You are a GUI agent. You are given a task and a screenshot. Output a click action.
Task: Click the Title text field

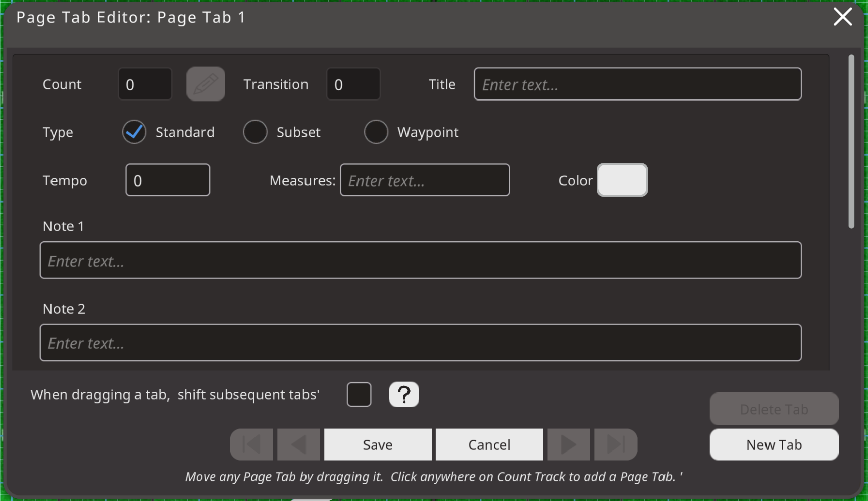pos(637,84)
